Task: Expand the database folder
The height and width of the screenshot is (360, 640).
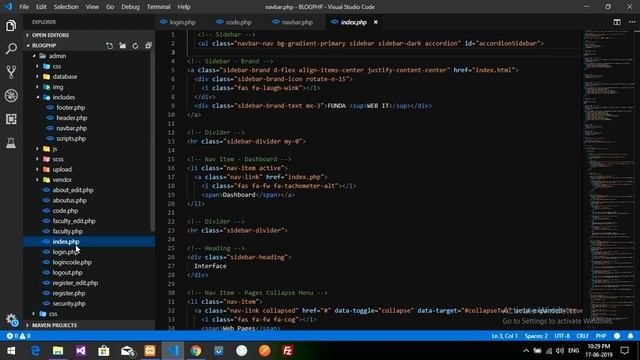Action: point(64,76)
